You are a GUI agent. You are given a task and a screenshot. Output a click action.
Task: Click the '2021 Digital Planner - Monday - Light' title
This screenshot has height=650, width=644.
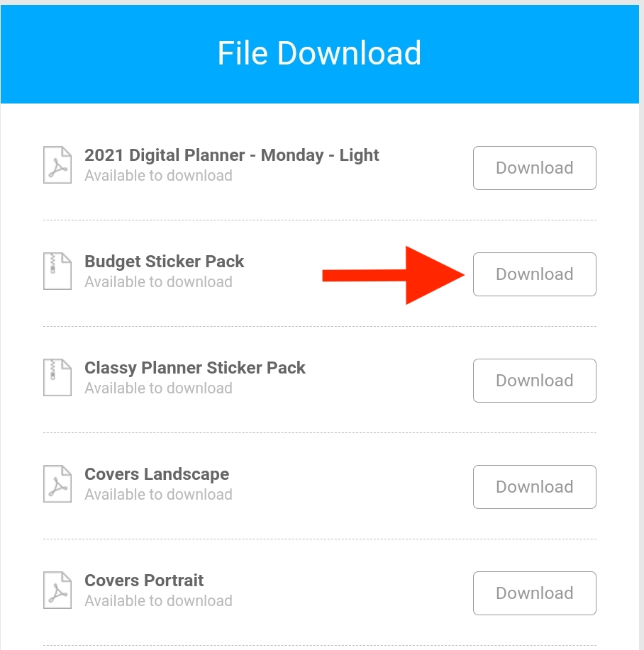click(x=231, y=155)
